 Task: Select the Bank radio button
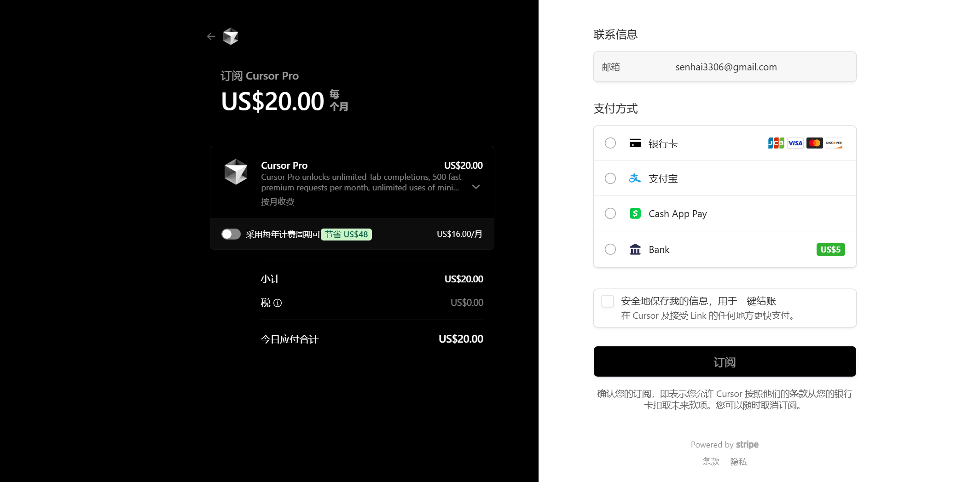click(x=610, y=249)
